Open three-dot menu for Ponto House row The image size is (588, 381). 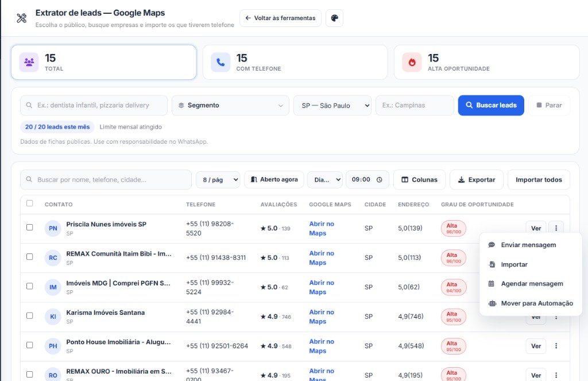556,346
